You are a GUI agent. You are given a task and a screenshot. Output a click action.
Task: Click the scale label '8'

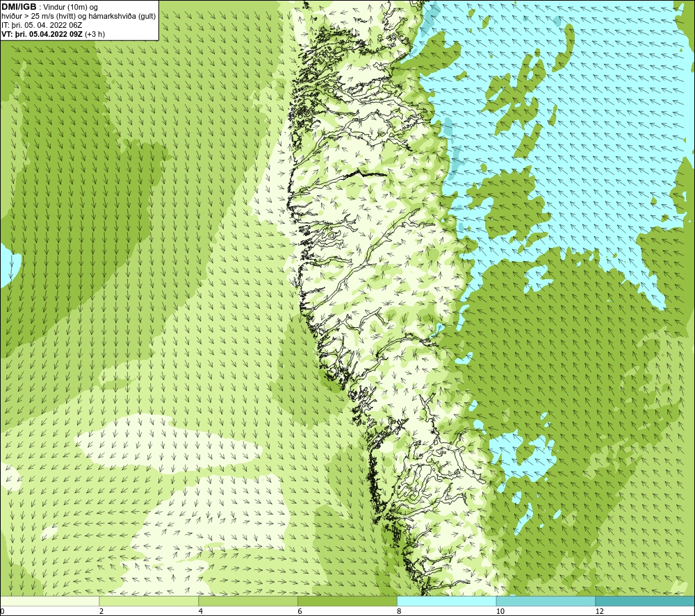tap(400, 611)
